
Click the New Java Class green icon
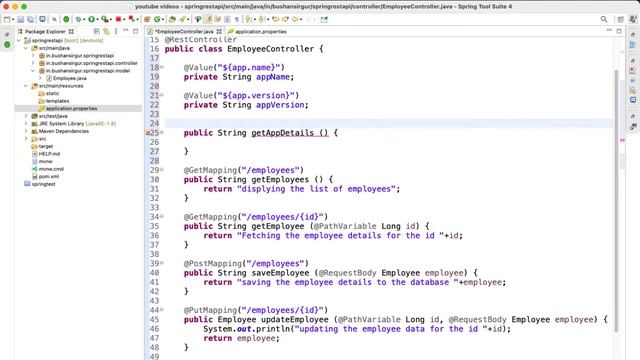coord(157,19)
